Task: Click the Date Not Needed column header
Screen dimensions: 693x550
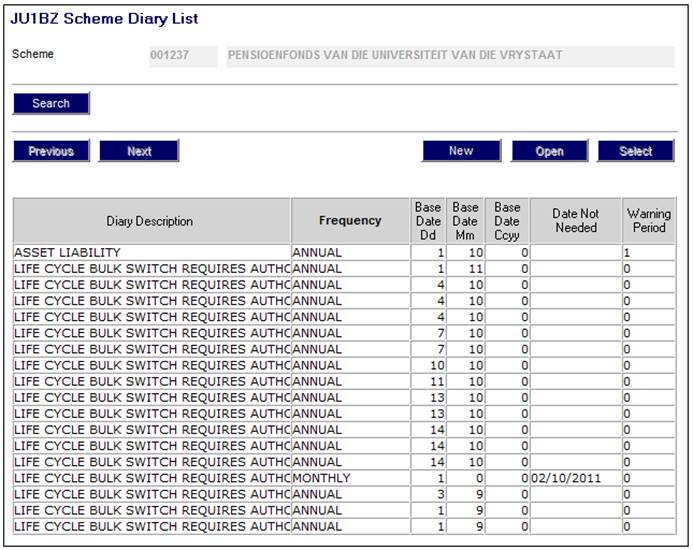Action: [x=576, y=221]
